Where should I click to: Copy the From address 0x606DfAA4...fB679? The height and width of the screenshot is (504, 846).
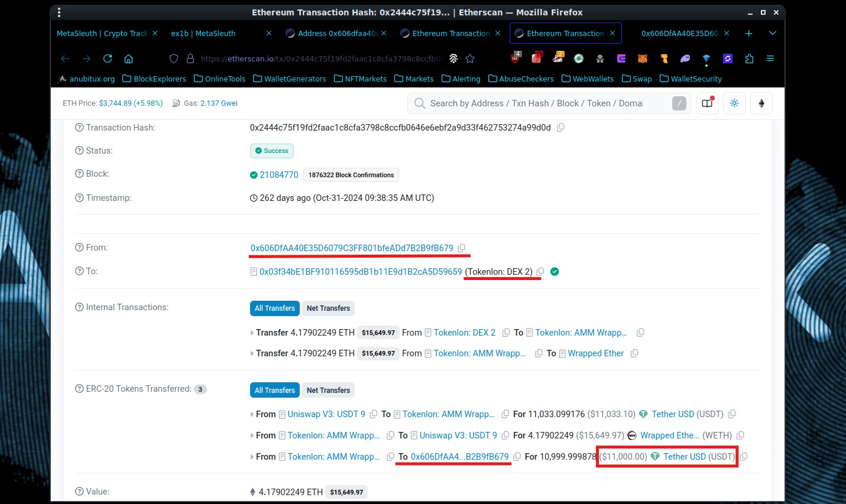click(x=462, y=248)
